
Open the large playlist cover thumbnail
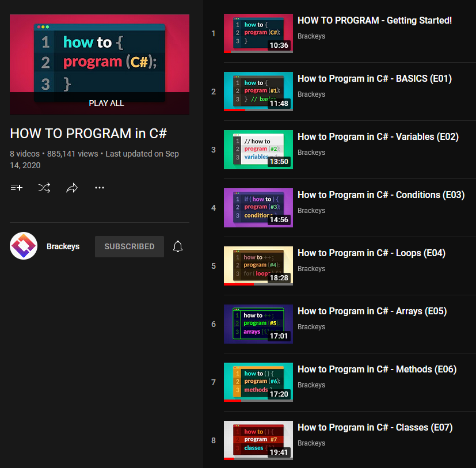(100, 64)
